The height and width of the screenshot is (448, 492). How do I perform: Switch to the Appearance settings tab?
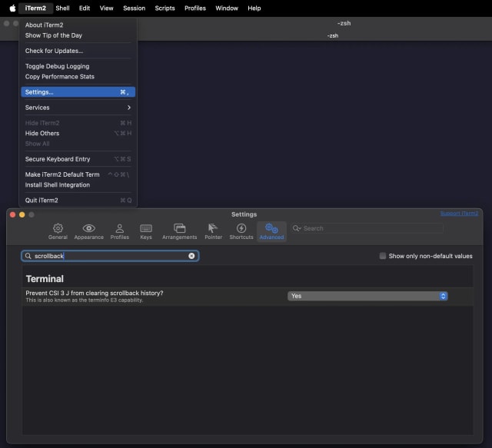[x=89, y=231]
